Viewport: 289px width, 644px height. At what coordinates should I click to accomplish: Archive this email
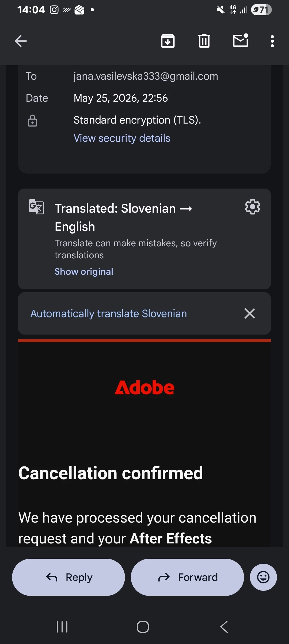click(x=168, y=41)
